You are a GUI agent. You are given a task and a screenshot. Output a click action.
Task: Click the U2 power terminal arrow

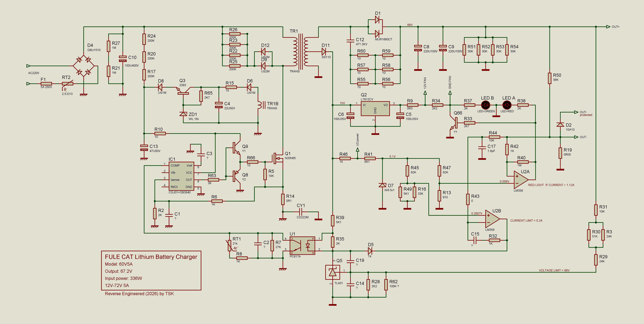point(358,150)
